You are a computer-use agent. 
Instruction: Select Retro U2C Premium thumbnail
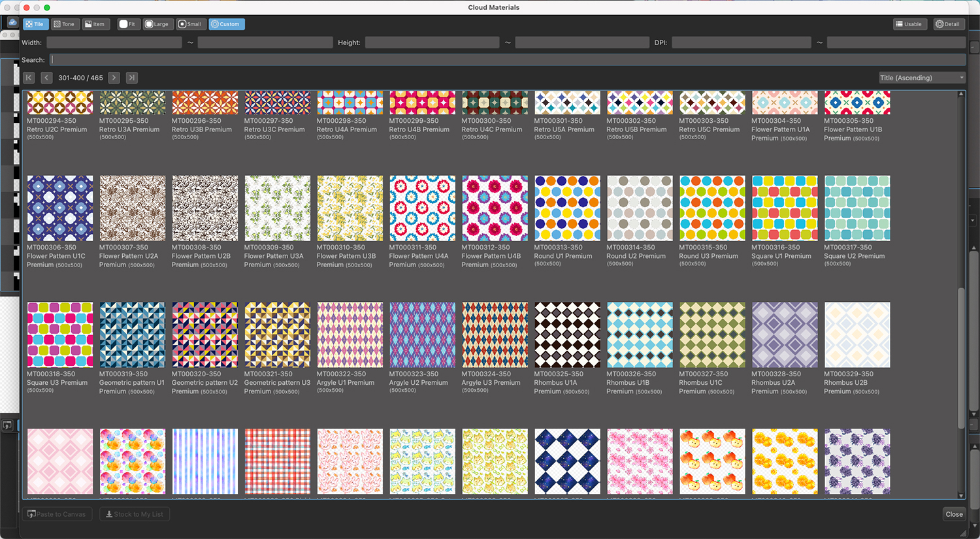coord(60,103)
